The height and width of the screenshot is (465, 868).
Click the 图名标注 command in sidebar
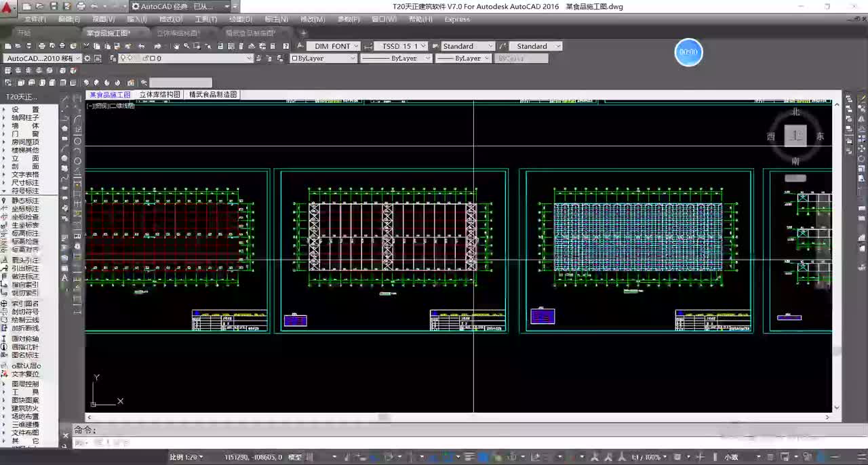(24, 355)
